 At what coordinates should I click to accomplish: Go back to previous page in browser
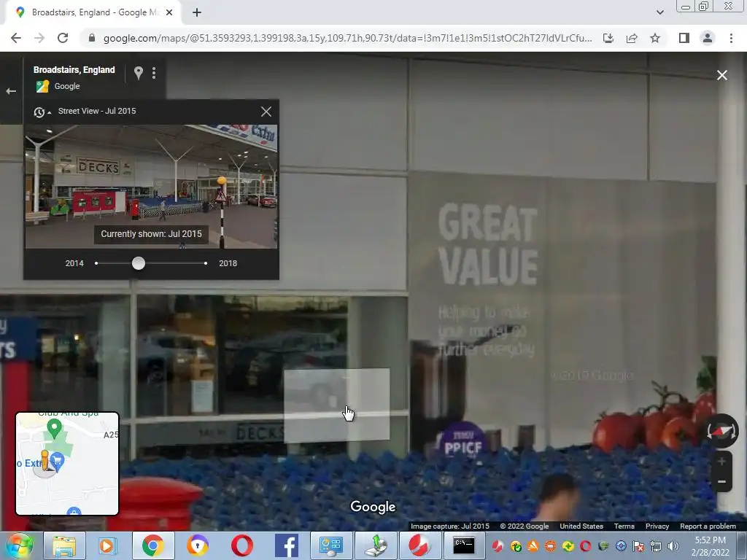[x=16, y=38]
